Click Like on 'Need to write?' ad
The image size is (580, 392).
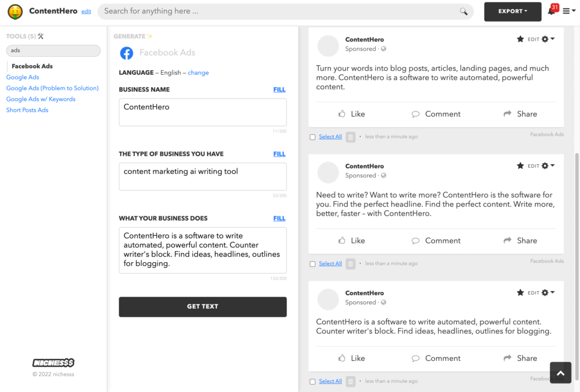click(351, 241)
